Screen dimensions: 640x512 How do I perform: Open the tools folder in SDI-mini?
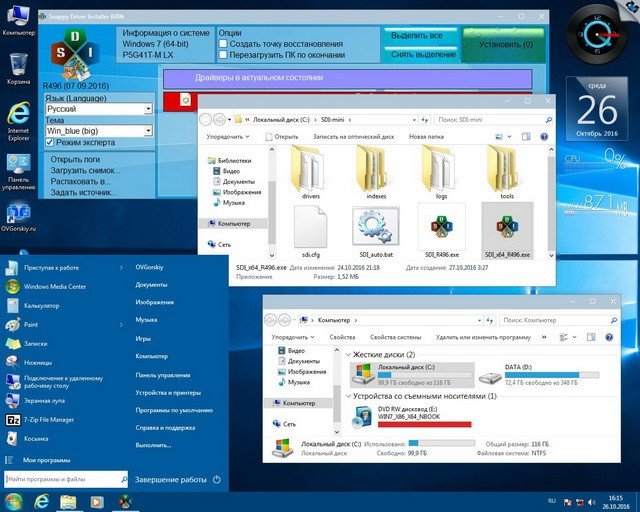(507, 172)
